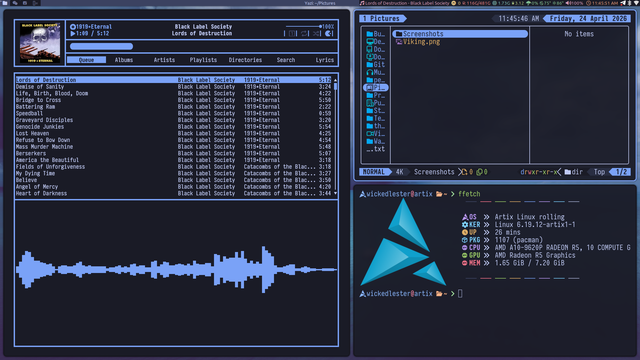Select the …txt file in Yazi sidebar

pyautogui.click(x=376, y=149)
